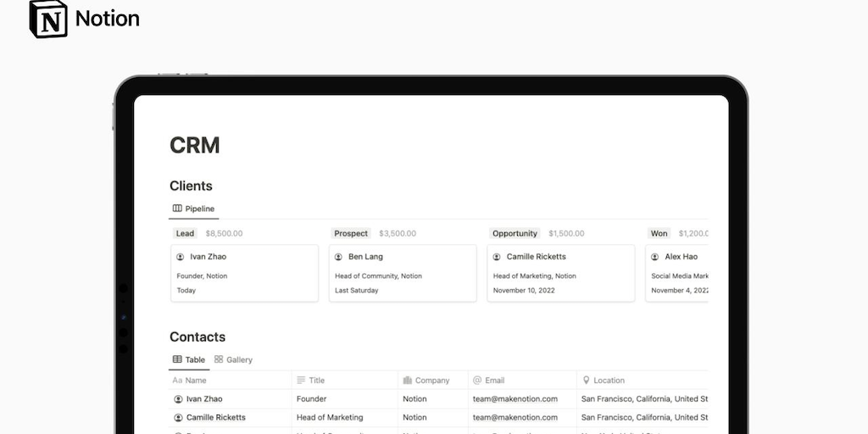Viewport: 868px width, 434px height.
Task: Click the Clients section heading
Action: (191, 186)
